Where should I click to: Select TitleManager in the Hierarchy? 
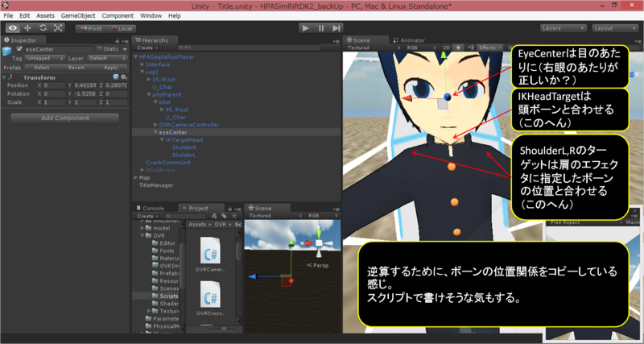click(x=156, y=185)
